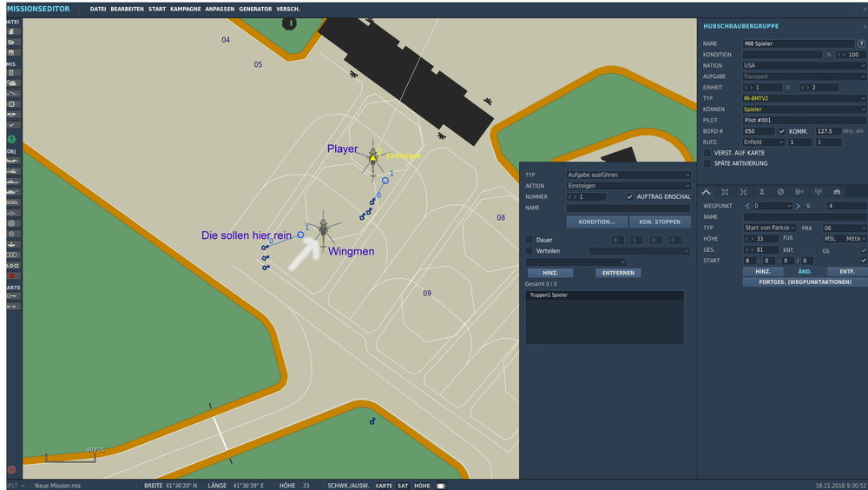This screenshot has width=868, height=490.
Task: Open the Rufz. callsign dropdown Enfield
Action: click(763, 142)
